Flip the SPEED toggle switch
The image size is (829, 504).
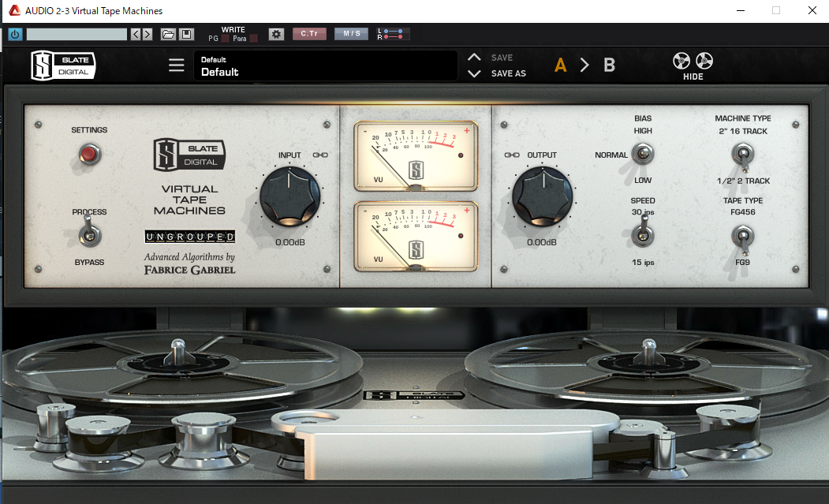click(x=643, y=233)
